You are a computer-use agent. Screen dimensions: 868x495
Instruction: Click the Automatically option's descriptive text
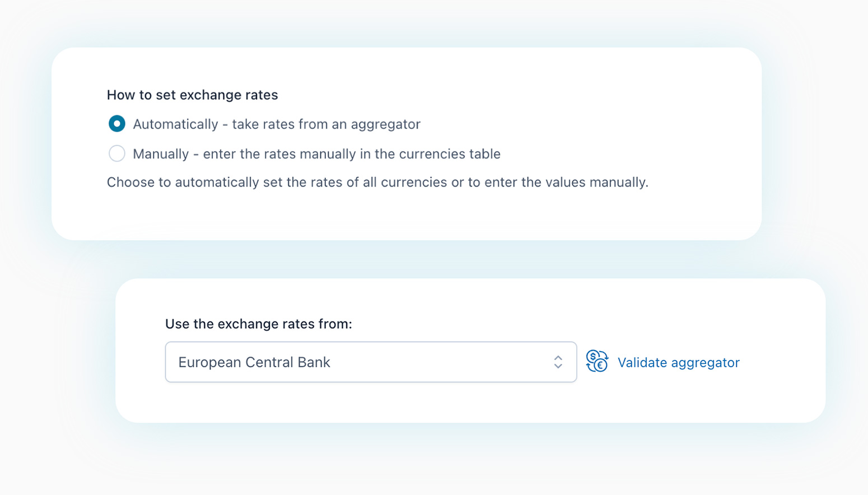pos(277,124)
